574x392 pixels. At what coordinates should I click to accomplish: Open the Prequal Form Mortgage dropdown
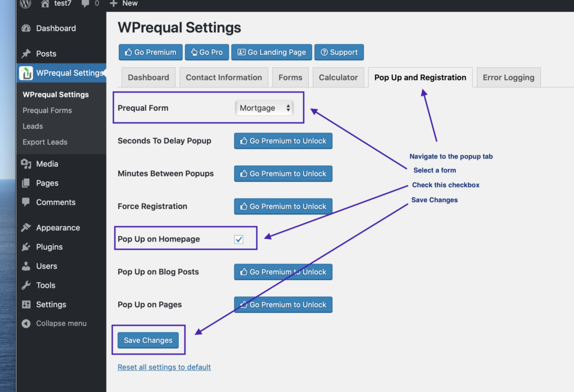tap(265, 108)
